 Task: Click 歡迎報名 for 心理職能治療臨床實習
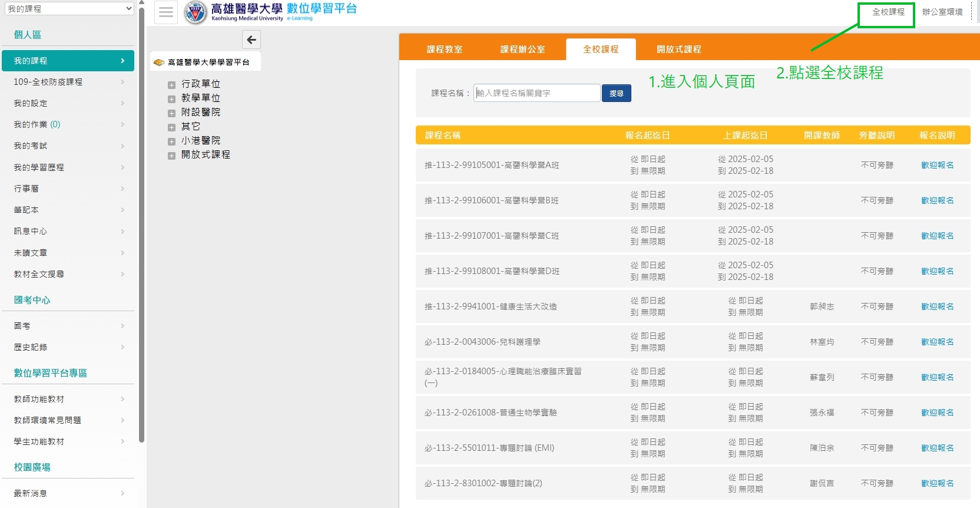pos(938,377)
